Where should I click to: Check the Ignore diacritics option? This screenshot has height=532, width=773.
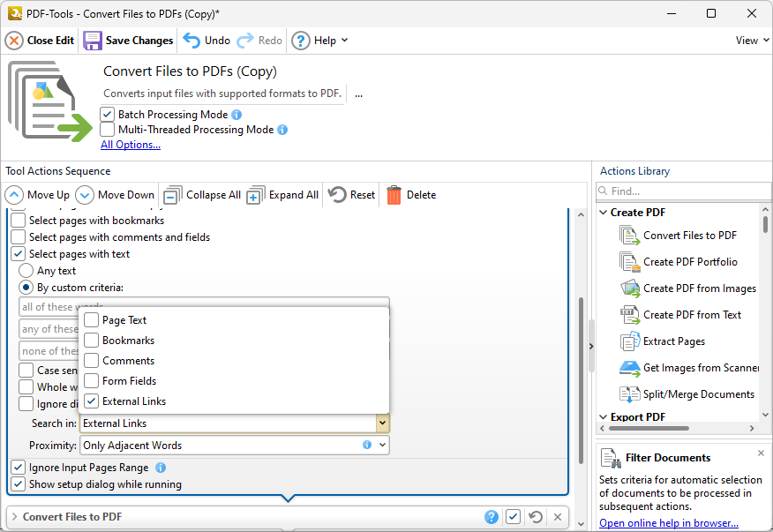pyautogui.click(x=26, y=403)
